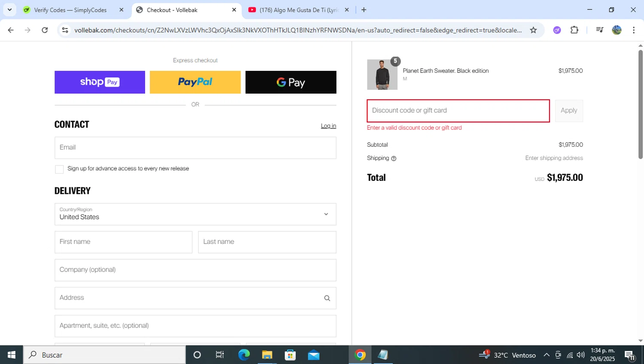Click the Discount code or gift card field
The width and height of the screenshot is (644, 364).
[458, 111]
